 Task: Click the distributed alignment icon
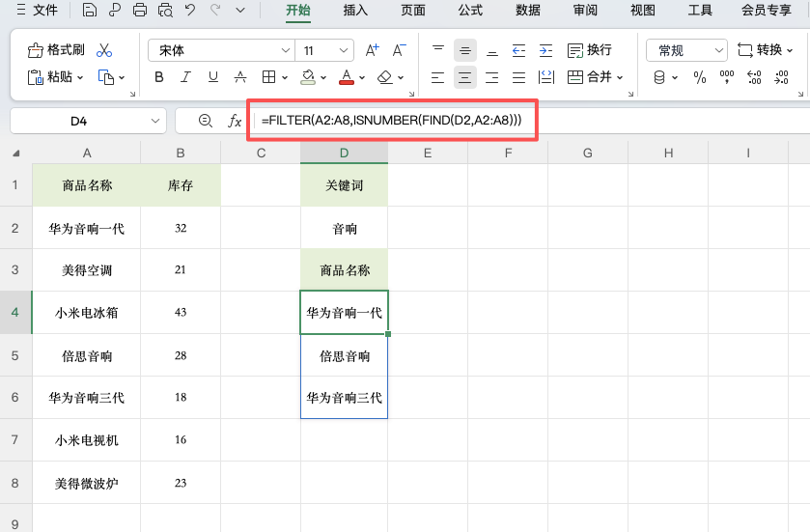coord(546,77)
